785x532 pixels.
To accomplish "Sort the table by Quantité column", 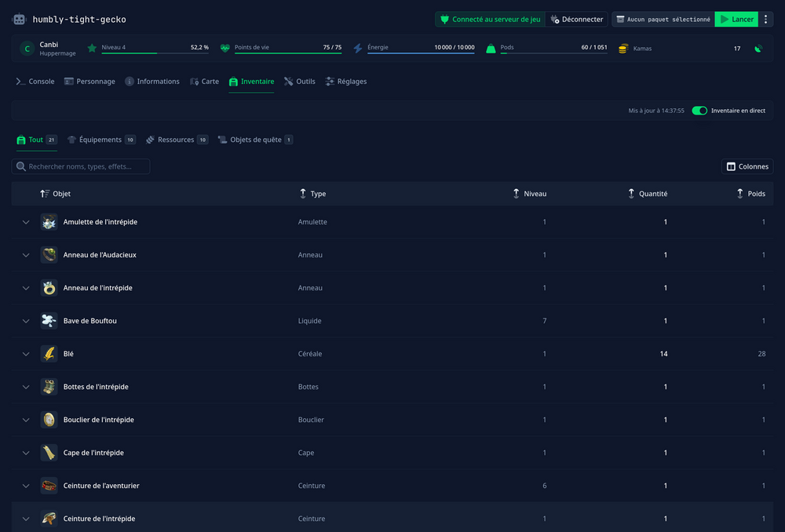I will point(648,194).
